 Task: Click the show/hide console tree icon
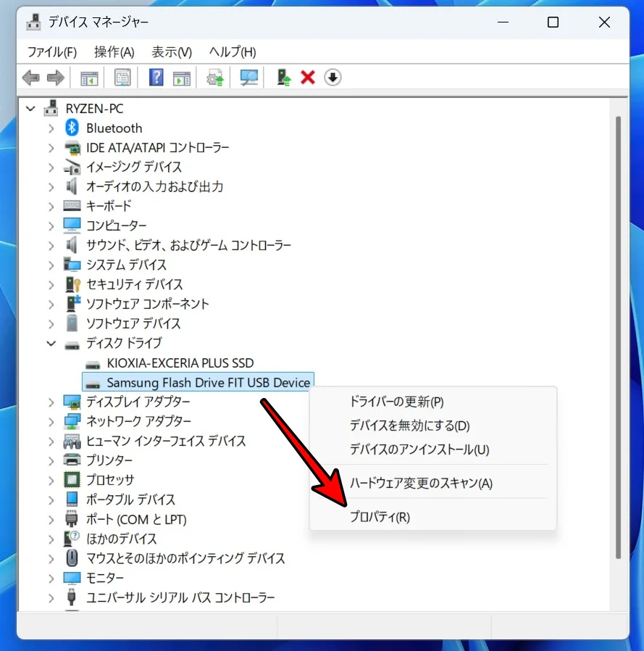point(89,78)
